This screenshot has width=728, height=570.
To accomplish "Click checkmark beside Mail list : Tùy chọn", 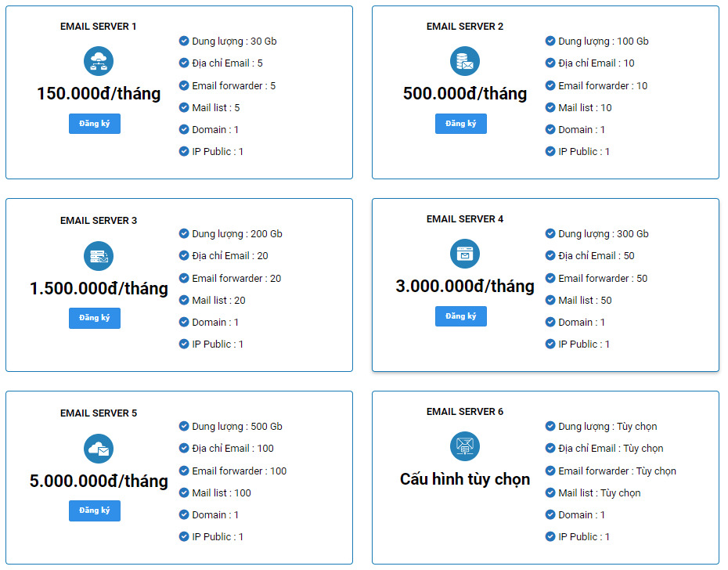I will pos(550,492).
